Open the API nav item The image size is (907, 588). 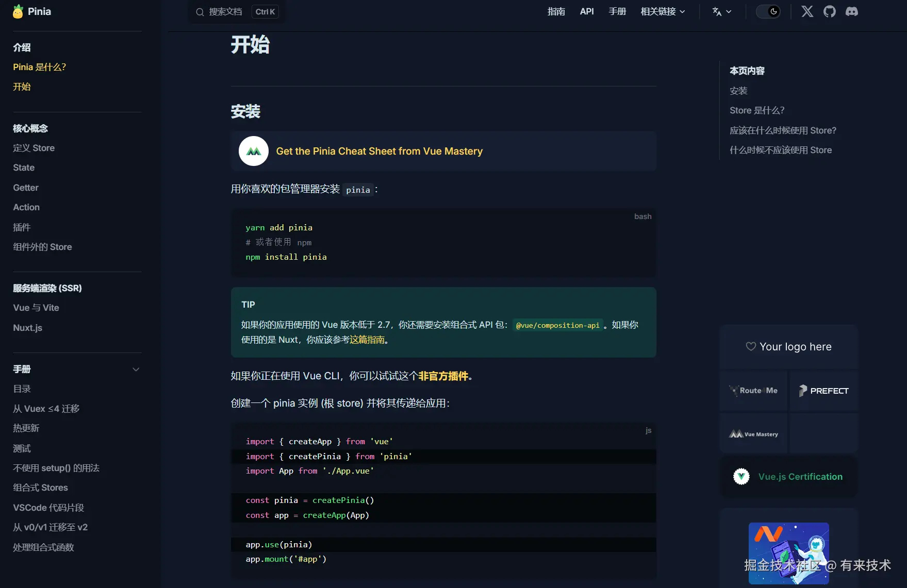(x=587, y=11)
